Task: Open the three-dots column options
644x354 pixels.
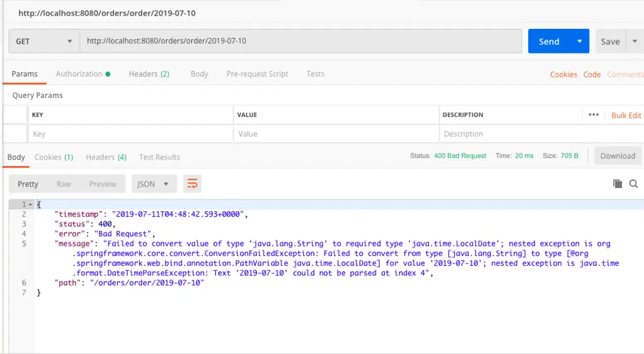Action: tap(594, 114)
